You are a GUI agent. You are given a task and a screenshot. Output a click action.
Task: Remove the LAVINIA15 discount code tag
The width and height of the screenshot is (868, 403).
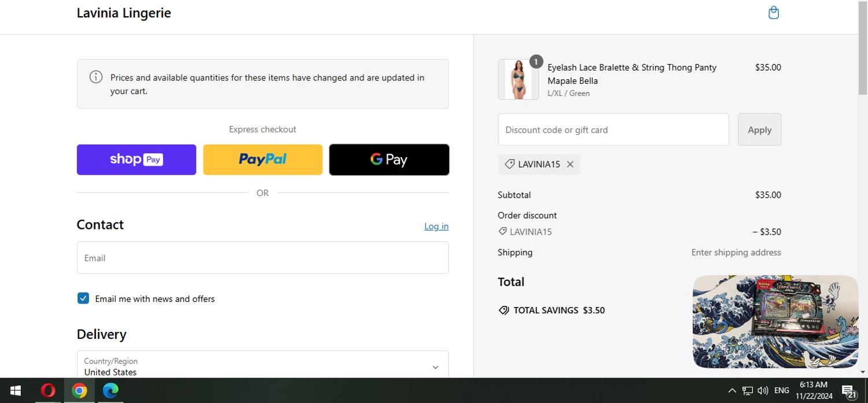pyautogui.click(x=570, y=164)
